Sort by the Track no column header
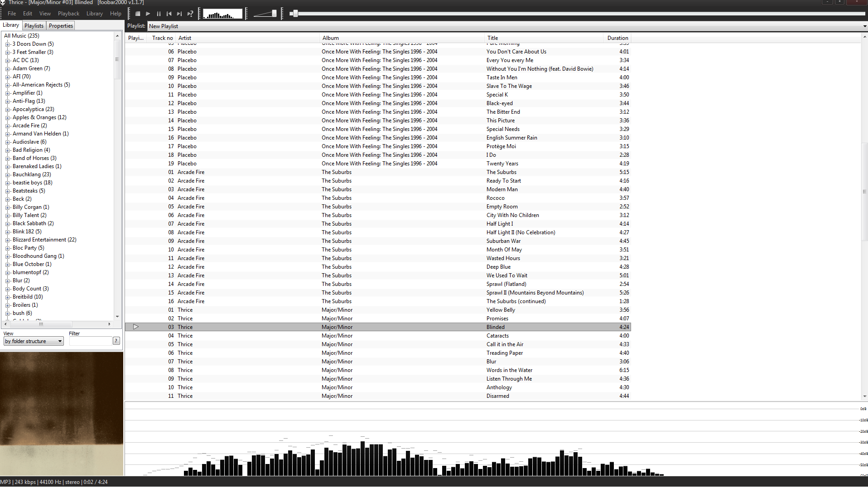The image size is (868, 488). (x=162, y=38)
